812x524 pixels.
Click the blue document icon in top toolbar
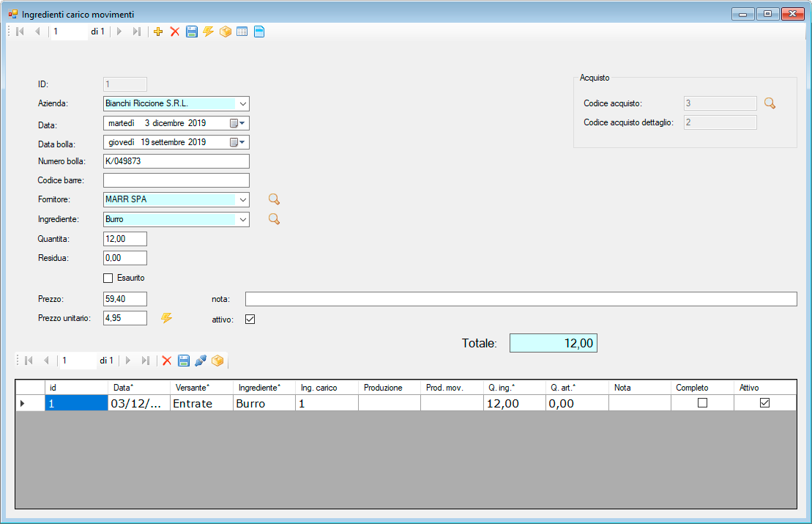(x=259, y=32)
